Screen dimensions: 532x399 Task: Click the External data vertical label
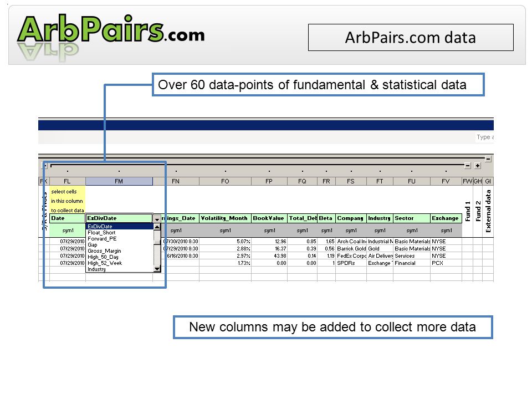click(488, 211)
